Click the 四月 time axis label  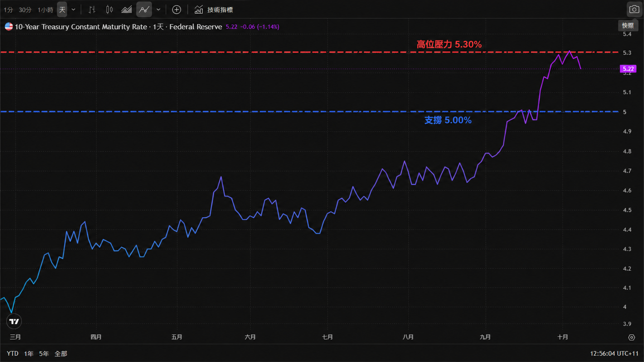pyautogui.click(x=96, y=337)
